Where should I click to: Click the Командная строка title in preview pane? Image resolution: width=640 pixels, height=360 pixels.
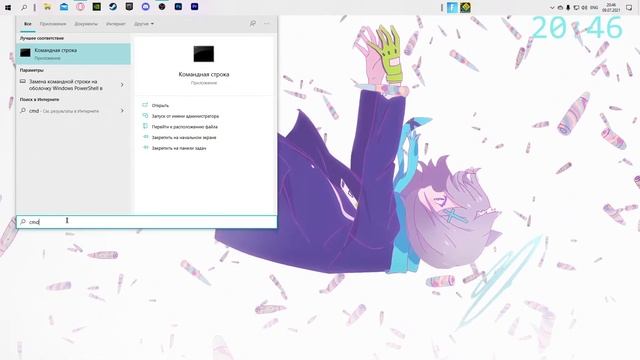tap(204, 75)
